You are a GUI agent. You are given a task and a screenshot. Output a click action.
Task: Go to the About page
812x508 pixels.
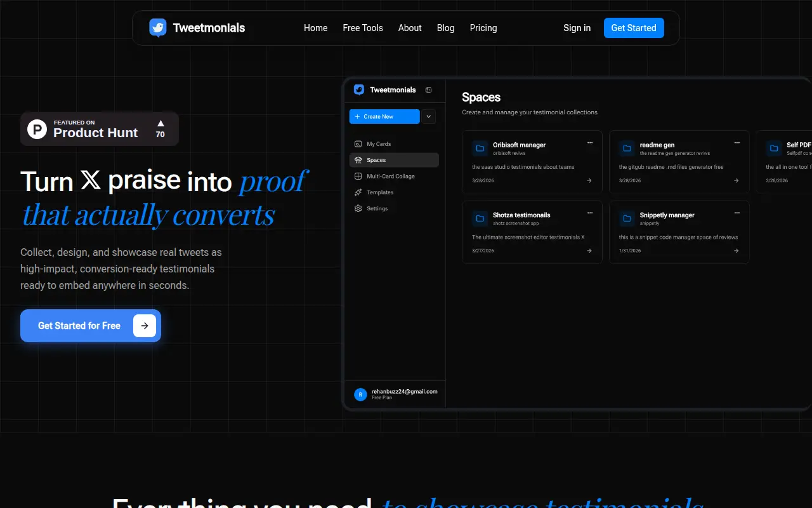point(410,28)
